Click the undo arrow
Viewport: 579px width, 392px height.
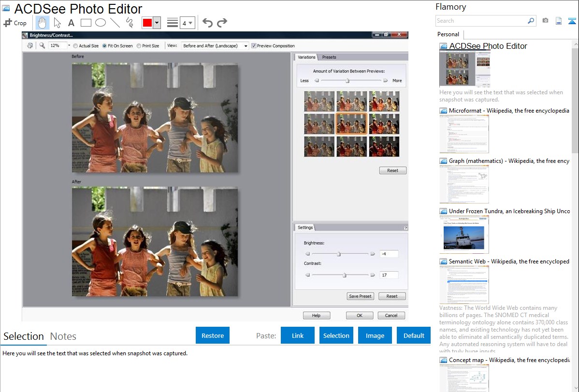207,23
